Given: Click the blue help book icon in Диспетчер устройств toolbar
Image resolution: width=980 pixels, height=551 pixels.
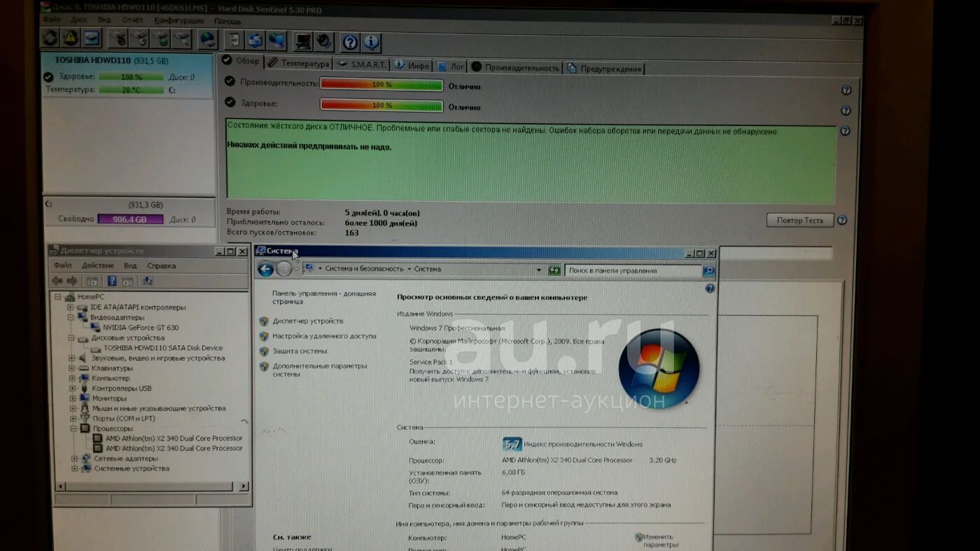Looking at the screenshot, I should (111, 281).
